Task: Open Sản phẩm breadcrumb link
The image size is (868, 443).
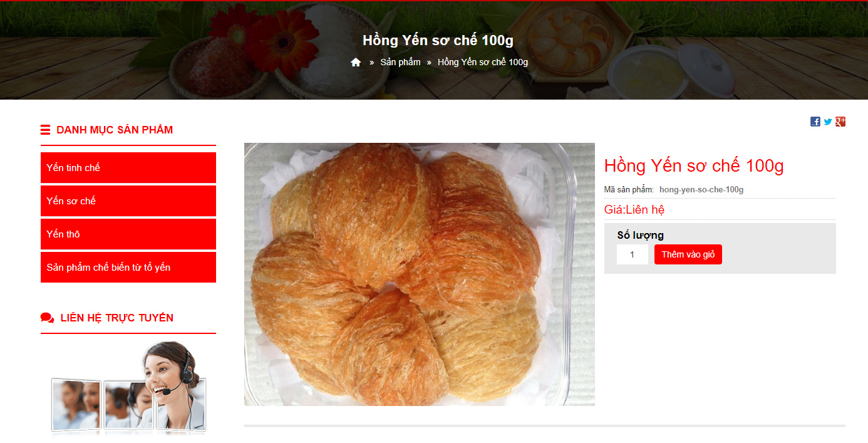Action: click(400, 62)
